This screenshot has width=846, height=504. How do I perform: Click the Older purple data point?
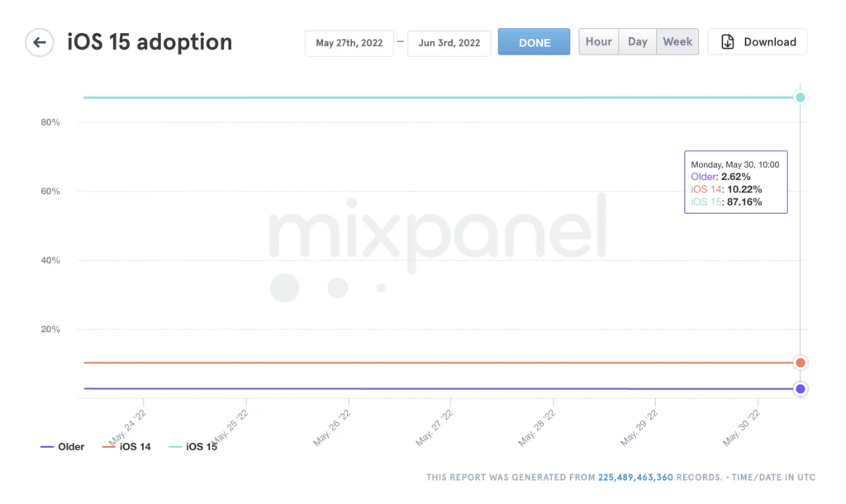[x=800, y=389]
